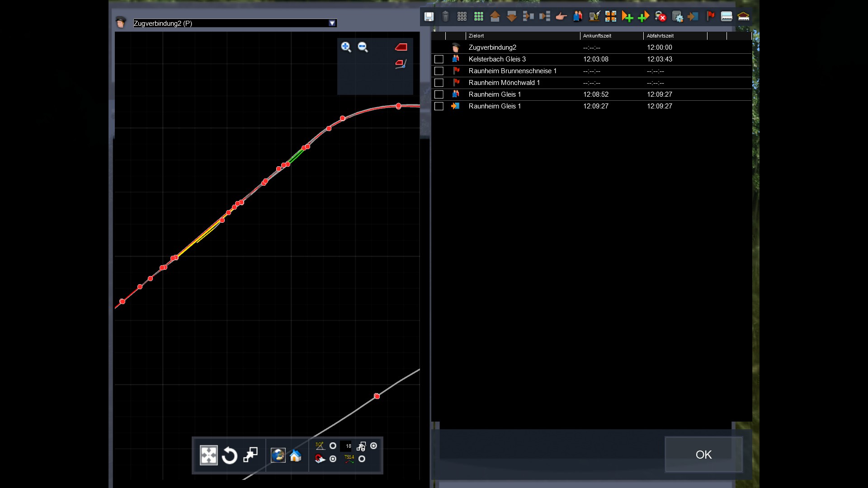The image size is (868, 488).
Task: Click the pointing hand icon in toolbar
Action: click(561, 17)
